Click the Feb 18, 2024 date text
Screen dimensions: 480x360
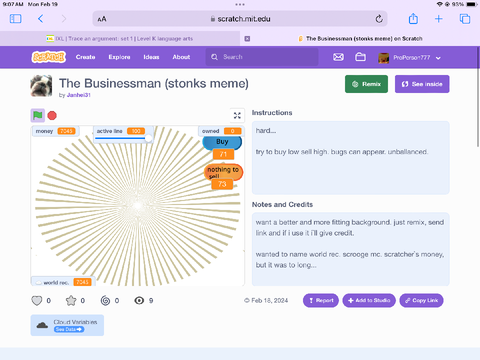pyautogui.click(x=269, y=301)
